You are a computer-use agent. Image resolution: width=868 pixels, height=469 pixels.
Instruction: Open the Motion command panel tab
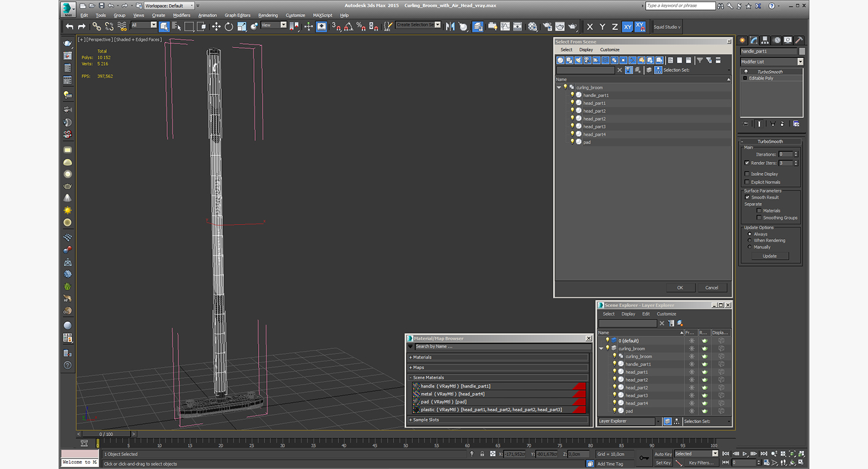[777, 40]
